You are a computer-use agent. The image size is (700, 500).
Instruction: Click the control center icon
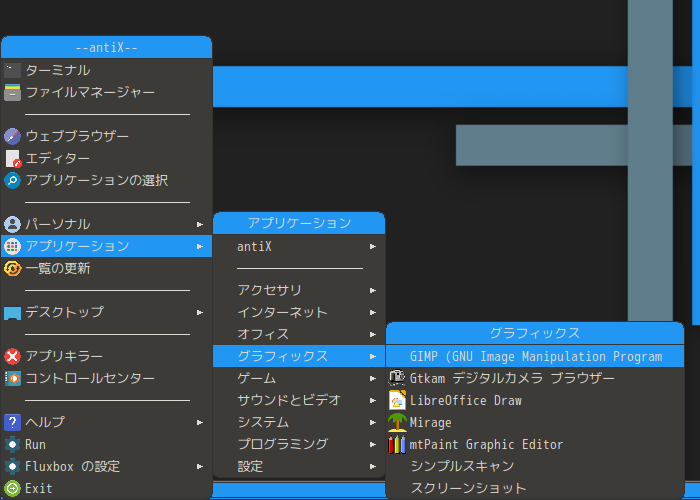click(x=12, y=378)
